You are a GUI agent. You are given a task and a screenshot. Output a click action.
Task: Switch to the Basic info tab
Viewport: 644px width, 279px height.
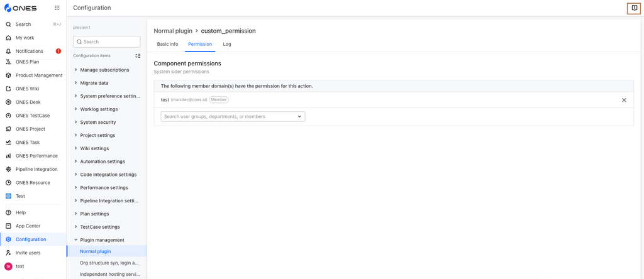167,44
